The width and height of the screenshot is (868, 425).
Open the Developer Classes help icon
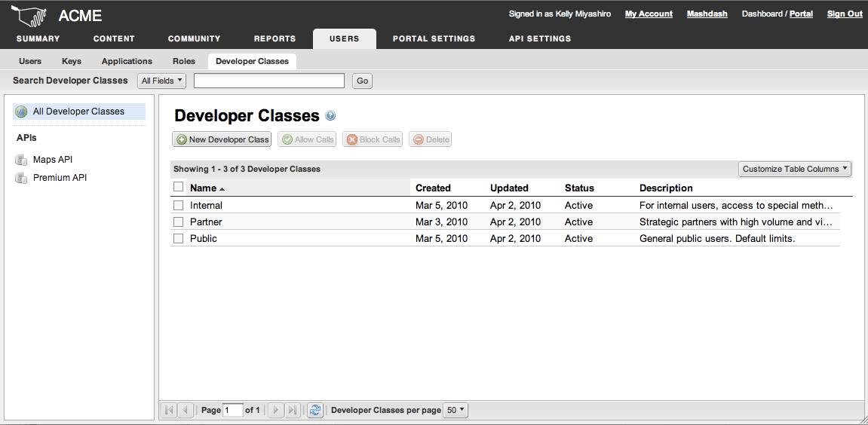(x=330, y=115)
